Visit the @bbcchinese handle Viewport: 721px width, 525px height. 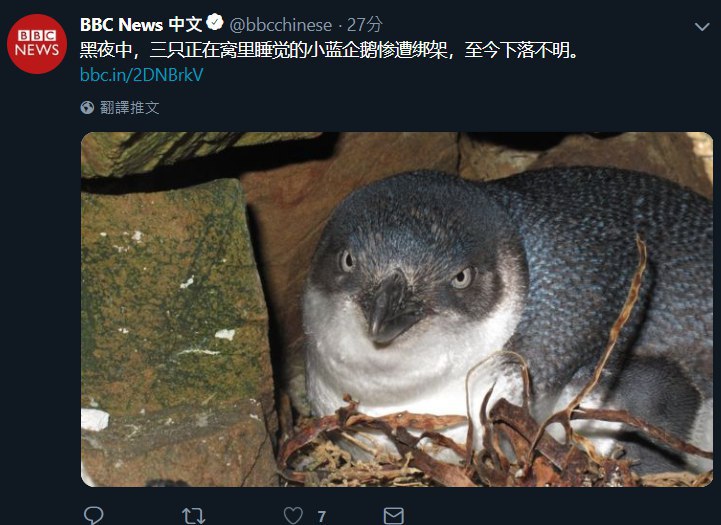coord(280,25)
